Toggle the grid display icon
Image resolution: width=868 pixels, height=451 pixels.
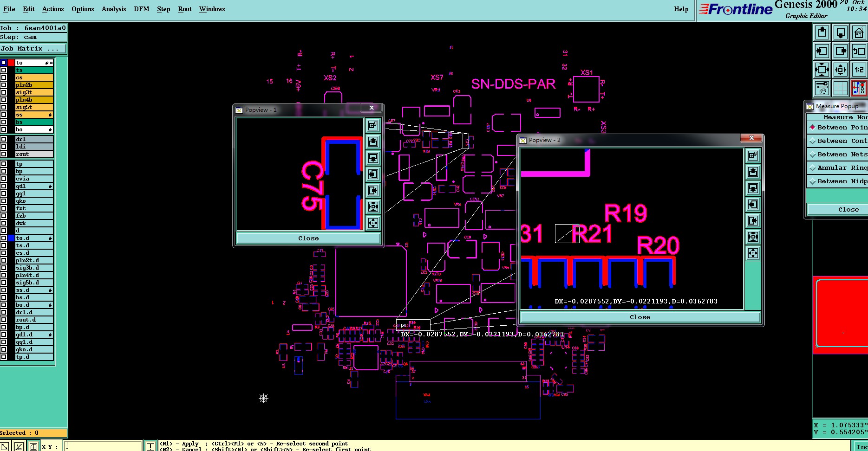tap(841, 88)
